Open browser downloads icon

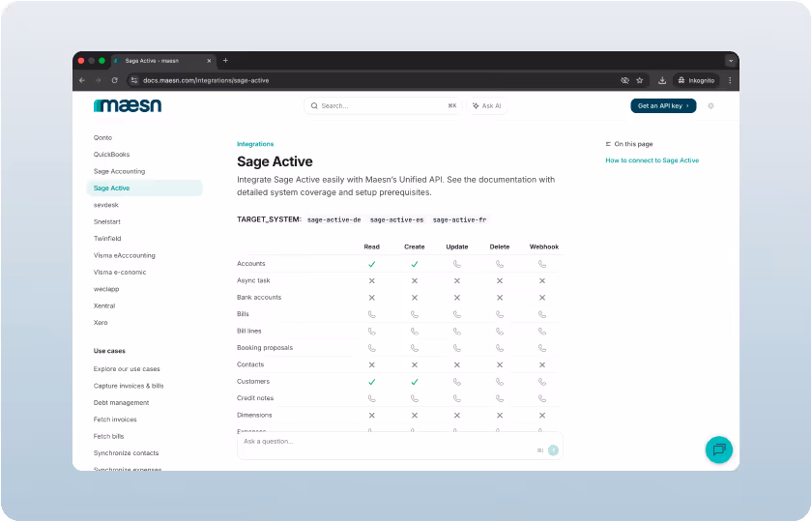pos(662,80)
